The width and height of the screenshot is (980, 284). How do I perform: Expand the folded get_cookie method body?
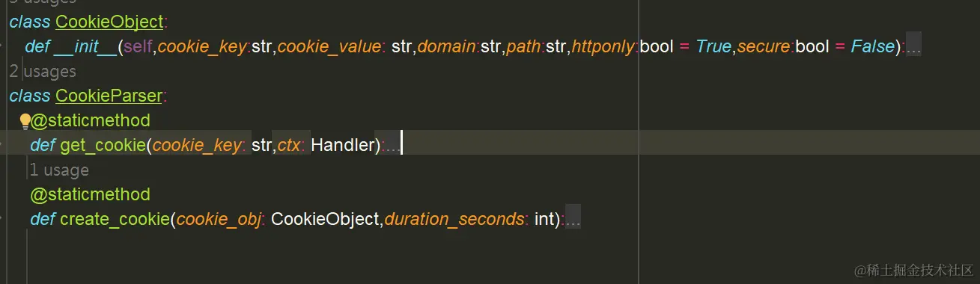[391, 145]
